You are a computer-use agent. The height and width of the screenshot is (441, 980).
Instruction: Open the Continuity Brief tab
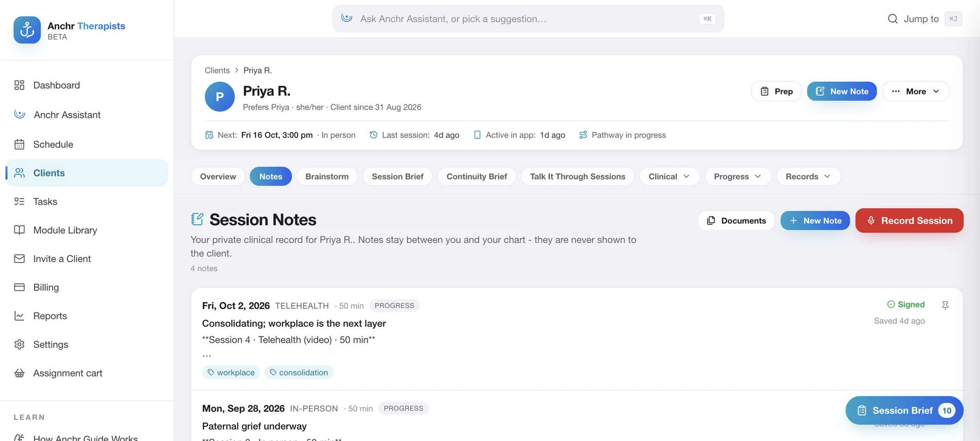(477, 177)
